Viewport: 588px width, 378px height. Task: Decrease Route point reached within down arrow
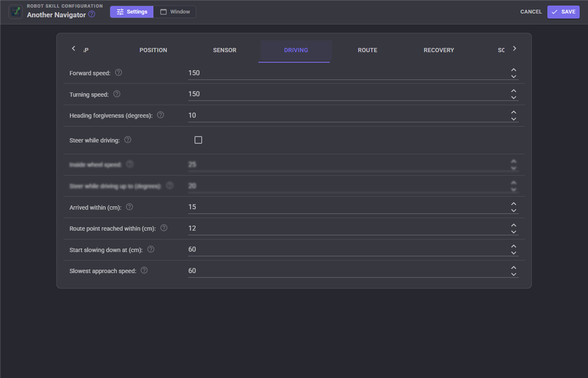(x=514, y=232)
